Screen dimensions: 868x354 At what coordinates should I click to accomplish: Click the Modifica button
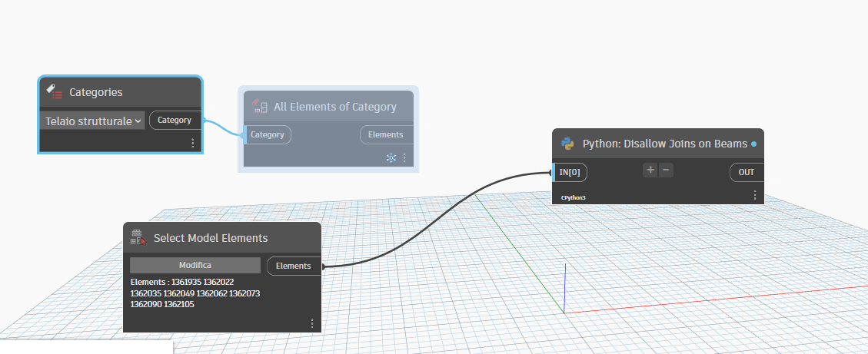195,265
